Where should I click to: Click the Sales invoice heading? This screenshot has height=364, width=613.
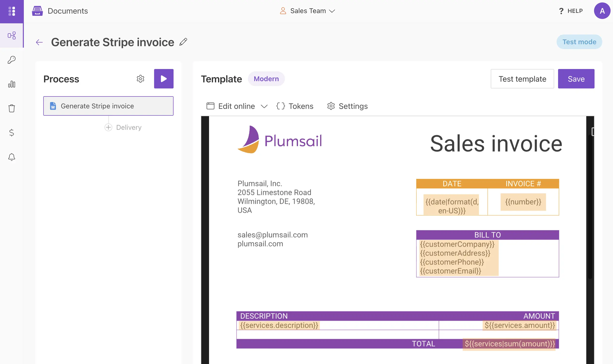(x=496, y=144)
